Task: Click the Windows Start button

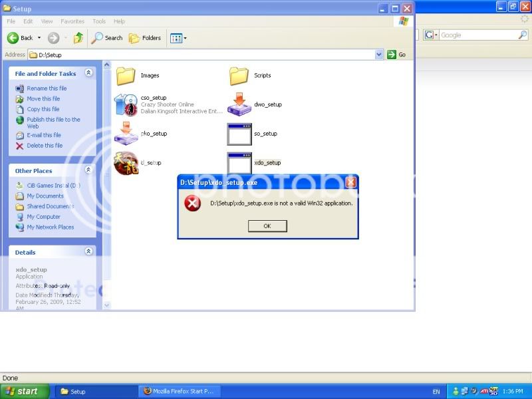Action: tap(24, 391)
